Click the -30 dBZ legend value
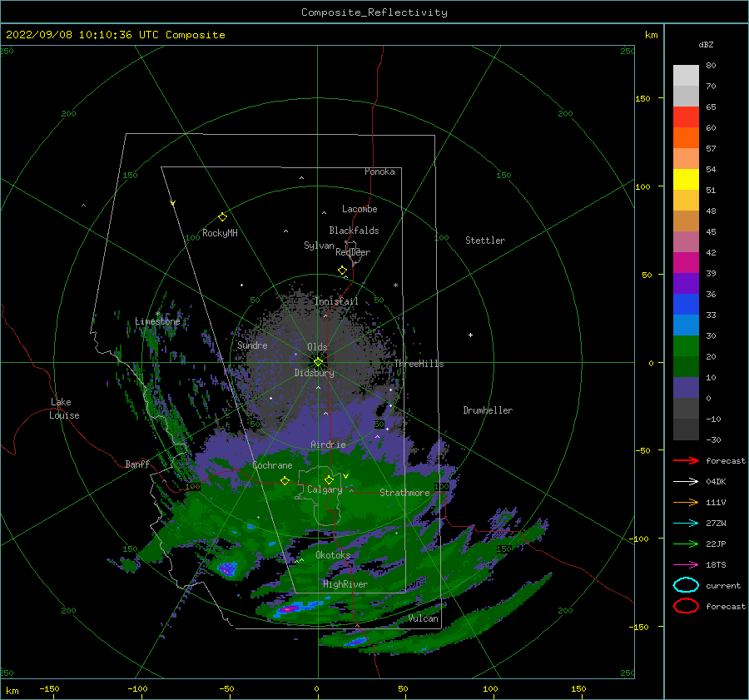749x700 pixels. coord(714,439)
